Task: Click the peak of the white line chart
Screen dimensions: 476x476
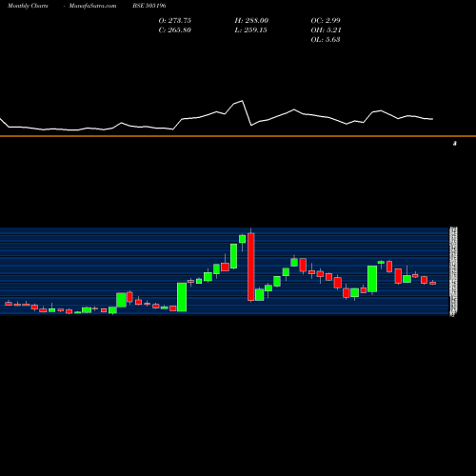Action: (x=243, y=101)
